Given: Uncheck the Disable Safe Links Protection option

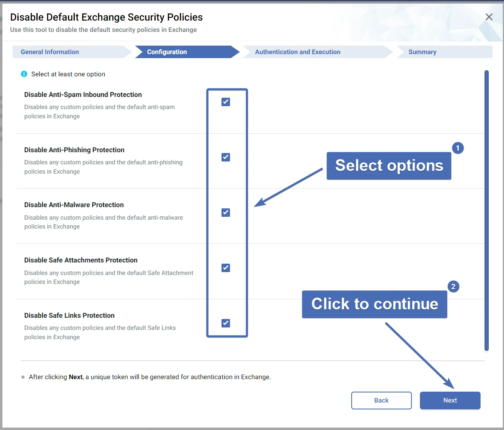Looking at the screenshot, I should (x=226, y=323).
